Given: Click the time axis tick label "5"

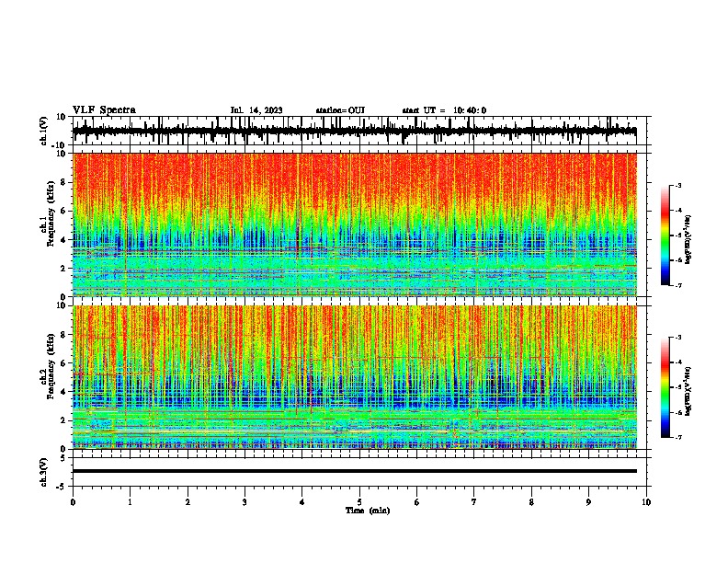Looking at the screenshot, I should coord(359,502).
